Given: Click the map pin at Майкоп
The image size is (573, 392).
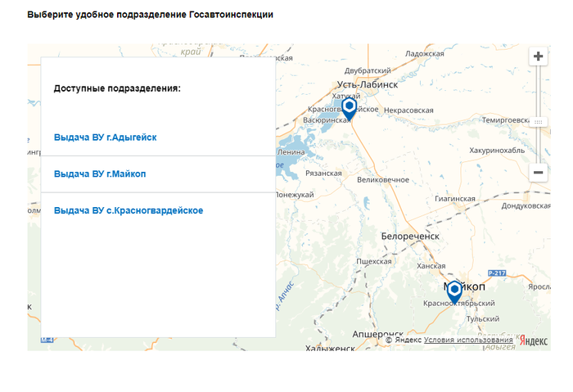Looking at the screenshot, I should click(x=454, y=291).
